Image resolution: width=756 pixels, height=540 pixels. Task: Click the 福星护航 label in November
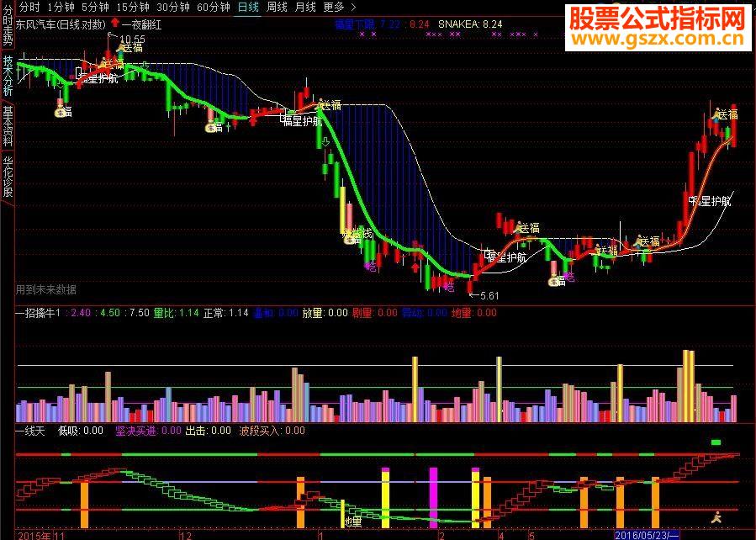99,79
